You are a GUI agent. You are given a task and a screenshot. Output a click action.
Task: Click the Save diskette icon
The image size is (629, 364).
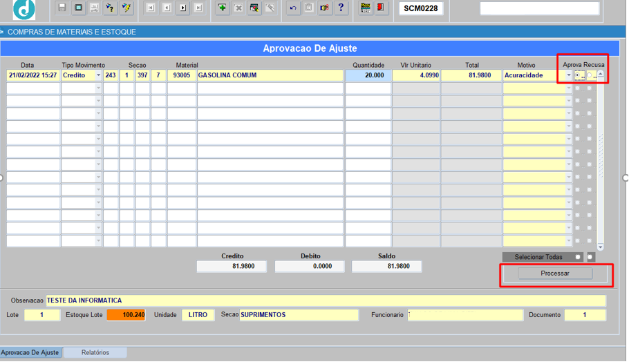62,8
